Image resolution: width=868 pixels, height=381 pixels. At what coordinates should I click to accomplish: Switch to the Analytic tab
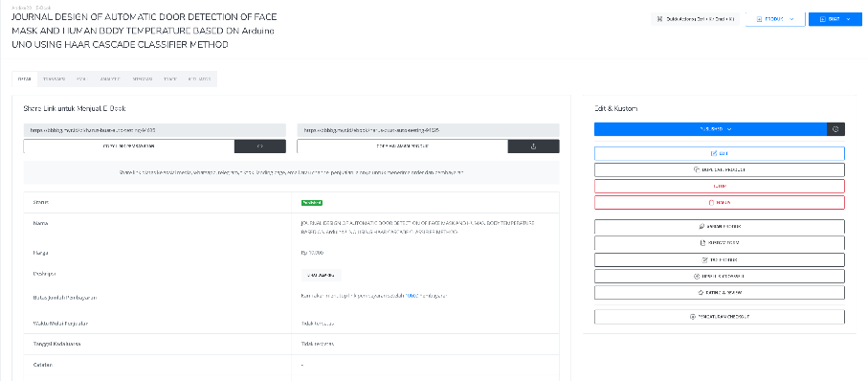[110, 79]
